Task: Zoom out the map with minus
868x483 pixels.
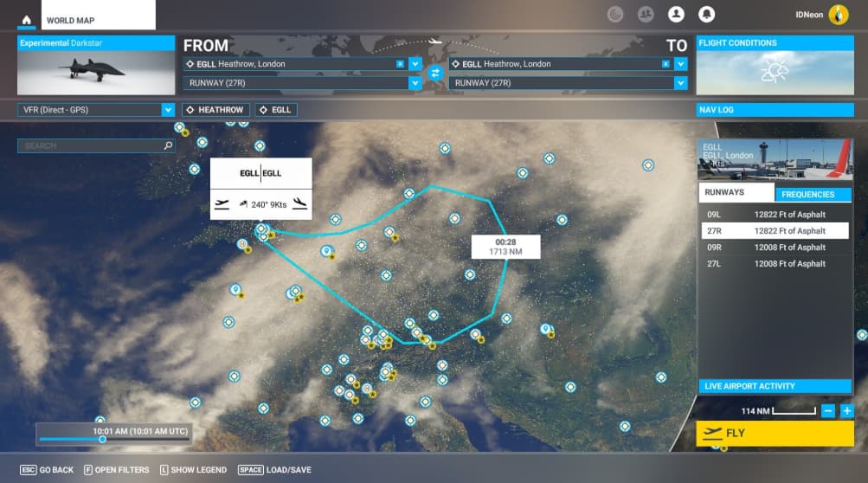Action: (828, 410)
